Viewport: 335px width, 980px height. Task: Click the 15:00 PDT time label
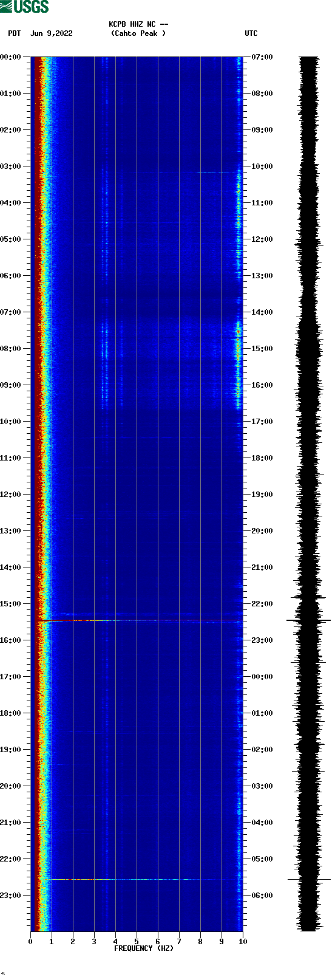point(10,604)
